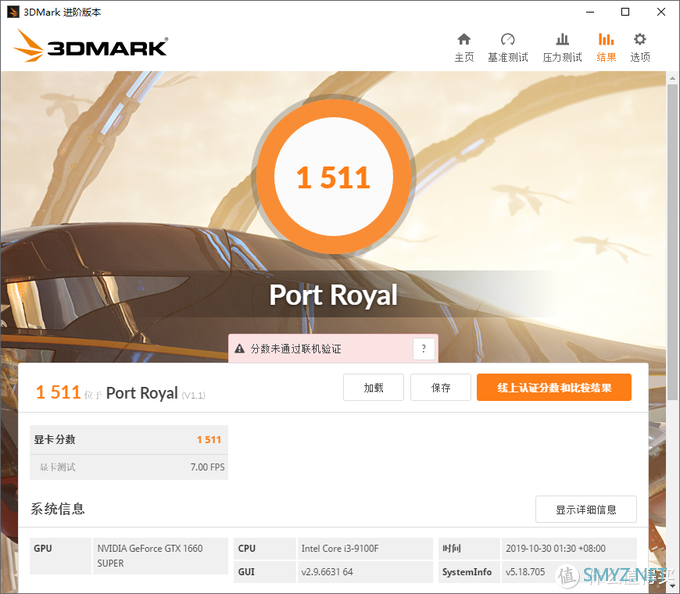Maximize the 3DMark window
The width and height of the screenshot is (680, 594).
pos(625,12)
